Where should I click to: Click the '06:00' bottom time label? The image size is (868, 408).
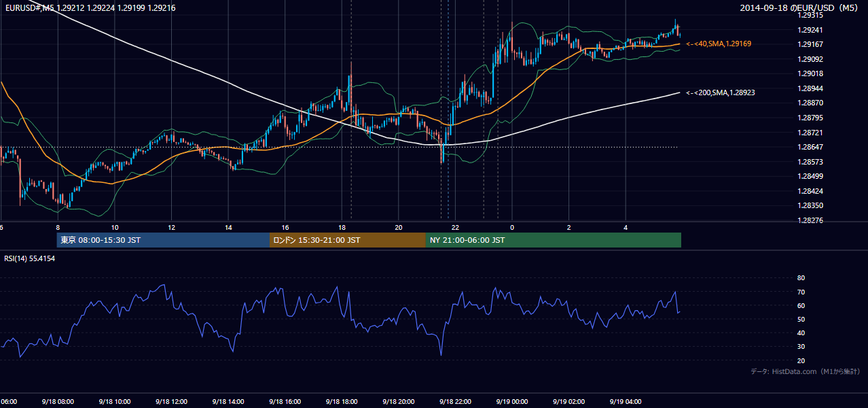point(8,401)
